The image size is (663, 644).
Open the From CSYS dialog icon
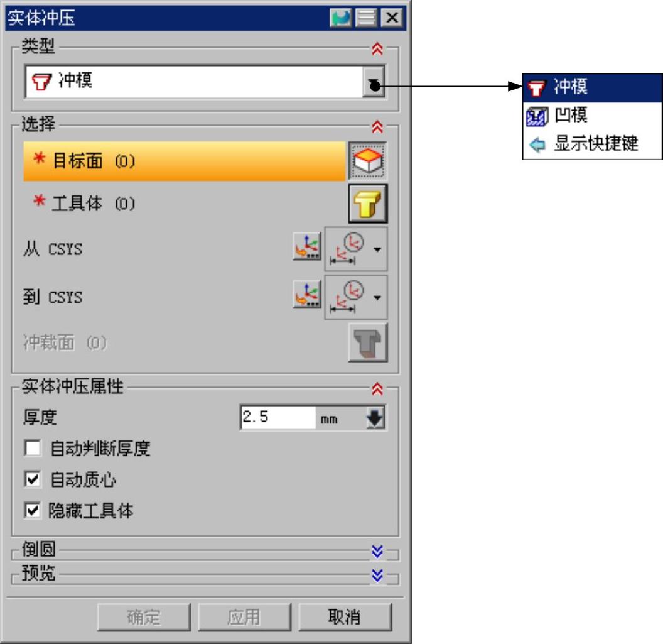coord(307,247)
